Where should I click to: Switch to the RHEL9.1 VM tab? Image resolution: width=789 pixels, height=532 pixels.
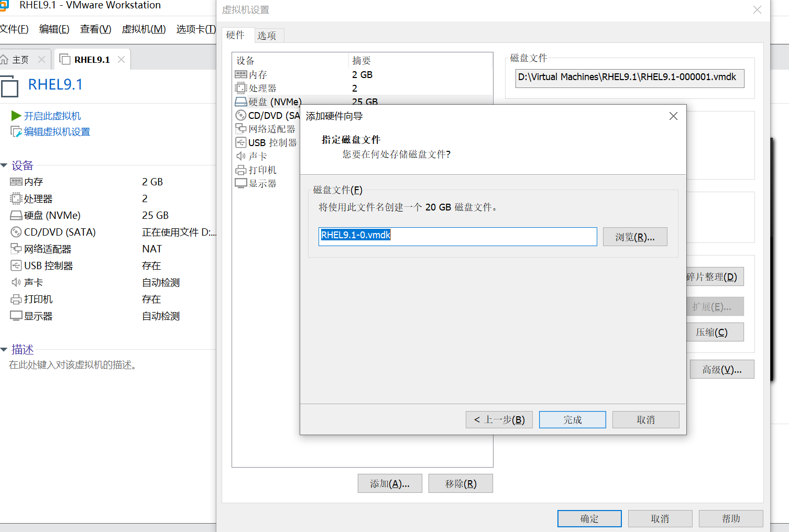92,59
